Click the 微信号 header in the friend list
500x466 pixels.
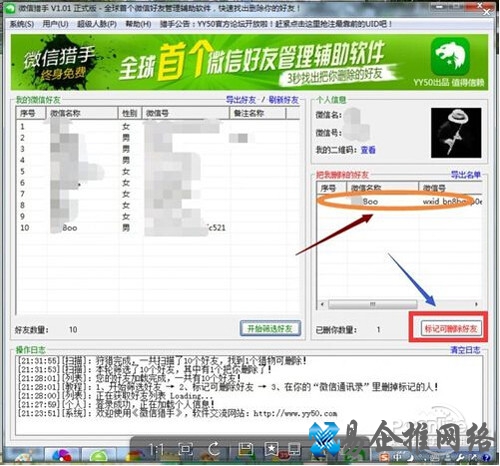(x=186, y=113)
